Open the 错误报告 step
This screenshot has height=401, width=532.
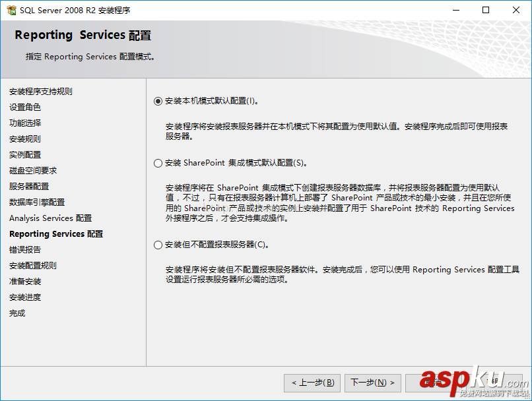tap(24, 249)
